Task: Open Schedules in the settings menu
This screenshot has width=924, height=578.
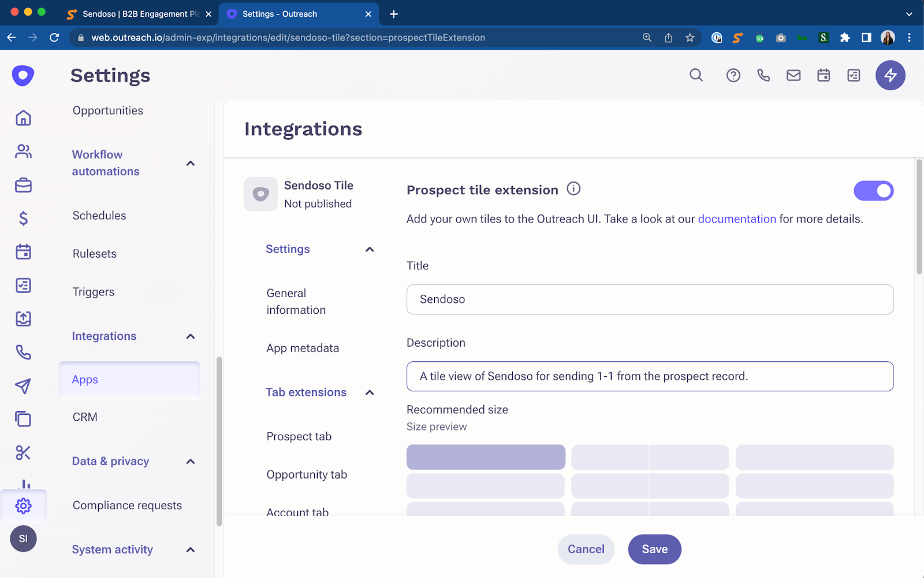Action: 99,216
